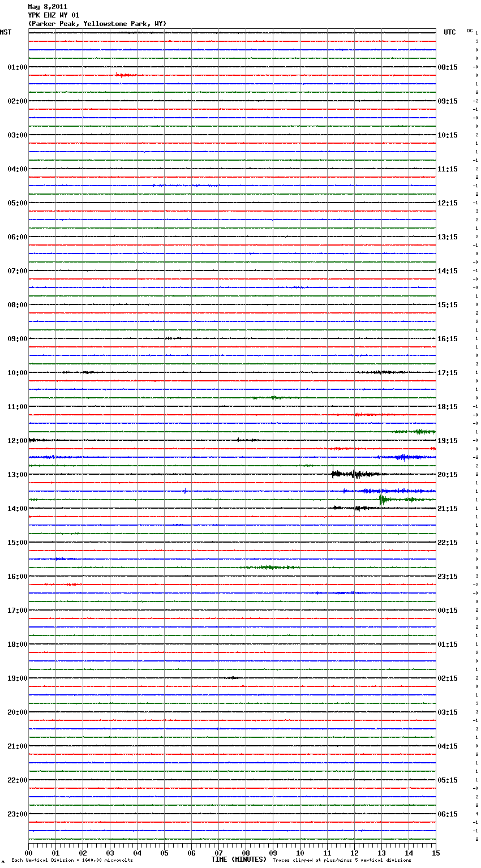This screenshot has width=481, height=868.
Task: Click the 23:15 UTC time label
Action: [448, 577]
